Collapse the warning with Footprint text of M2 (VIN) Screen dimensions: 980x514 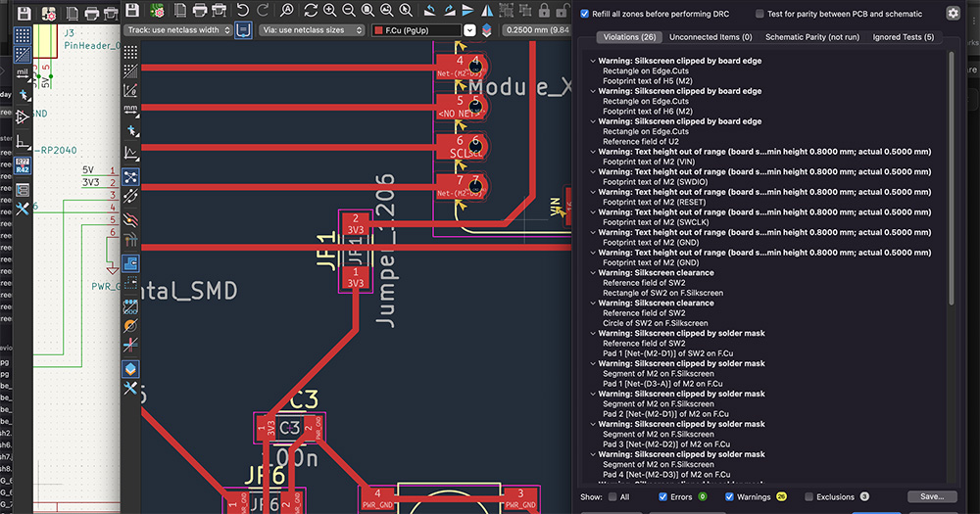pos(593,152)
